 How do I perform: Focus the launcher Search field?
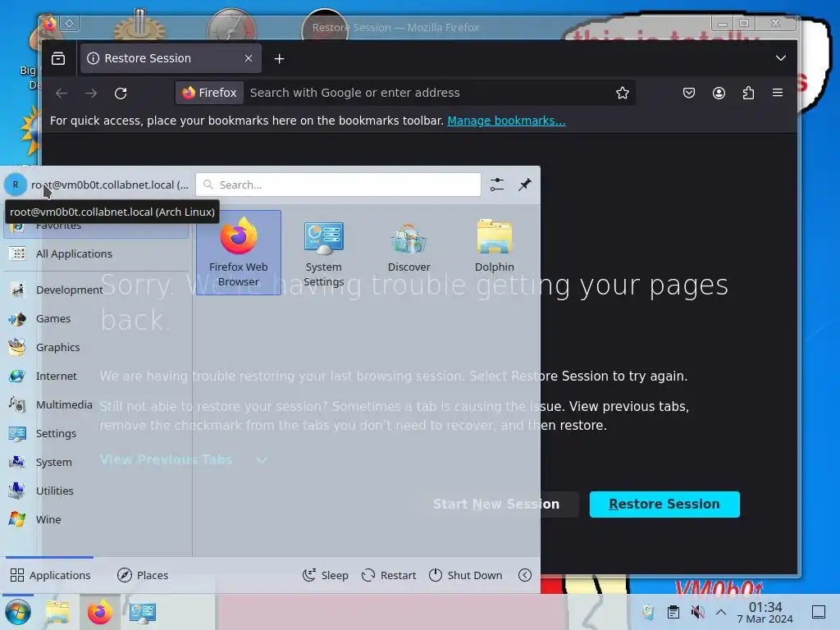[x=338, y=185]
